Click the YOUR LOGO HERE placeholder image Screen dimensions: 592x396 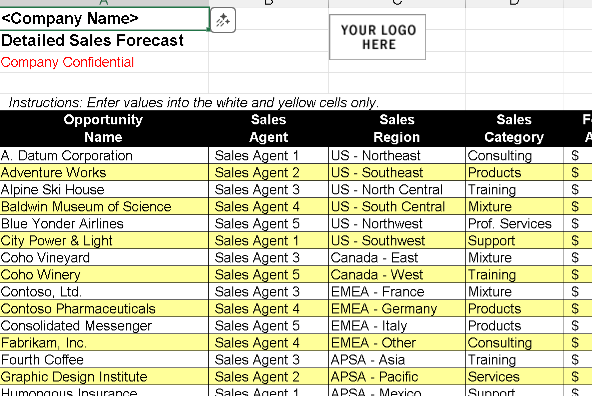click(377, 37)
